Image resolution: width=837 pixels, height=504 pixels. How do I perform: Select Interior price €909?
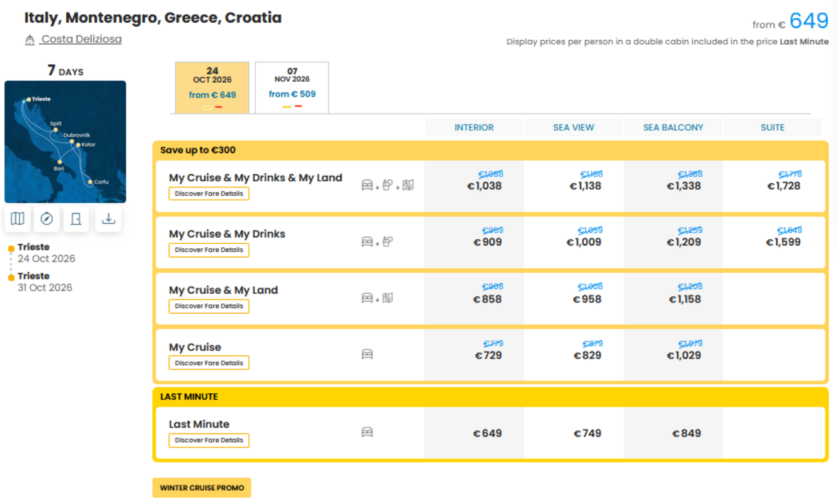point(488,242)
